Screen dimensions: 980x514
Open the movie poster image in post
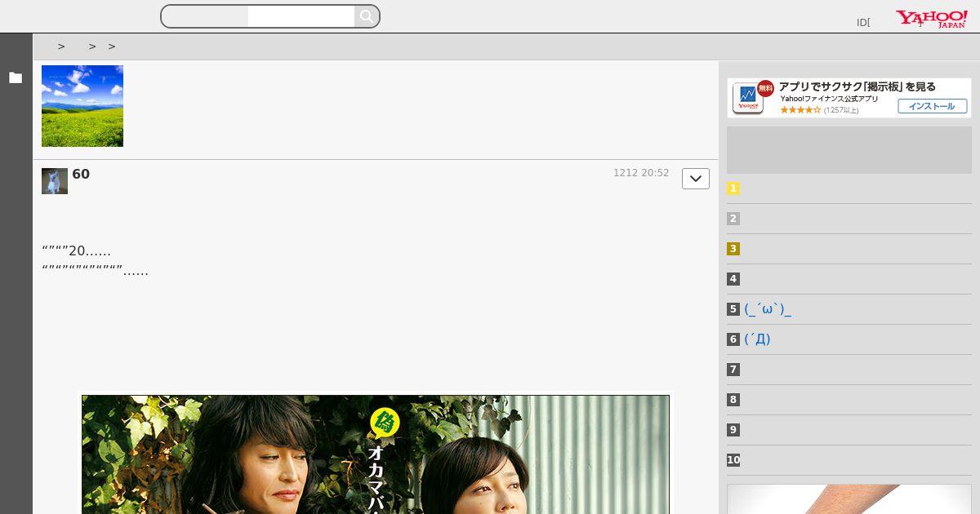point(376,454)
